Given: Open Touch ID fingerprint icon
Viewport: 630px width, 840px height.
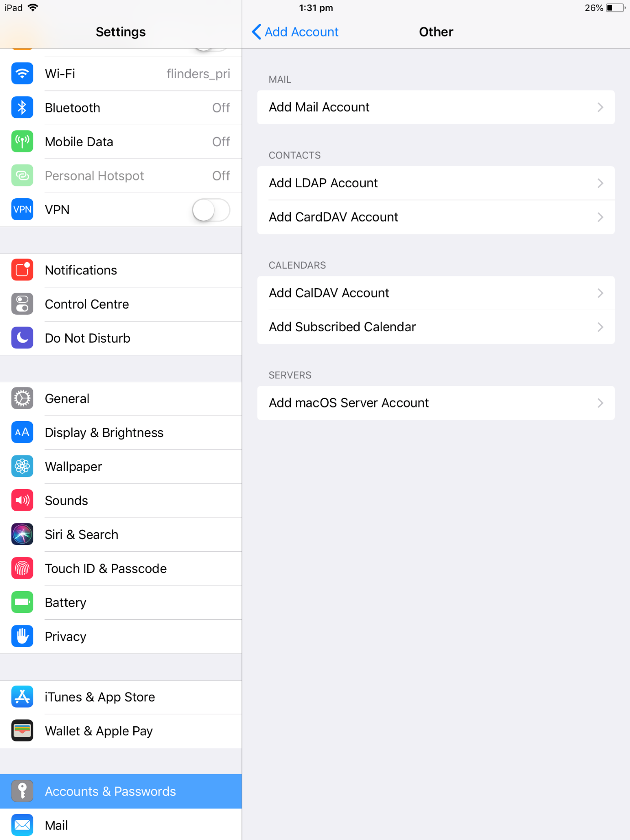Looking at the screenshot, I should point(22,569).
